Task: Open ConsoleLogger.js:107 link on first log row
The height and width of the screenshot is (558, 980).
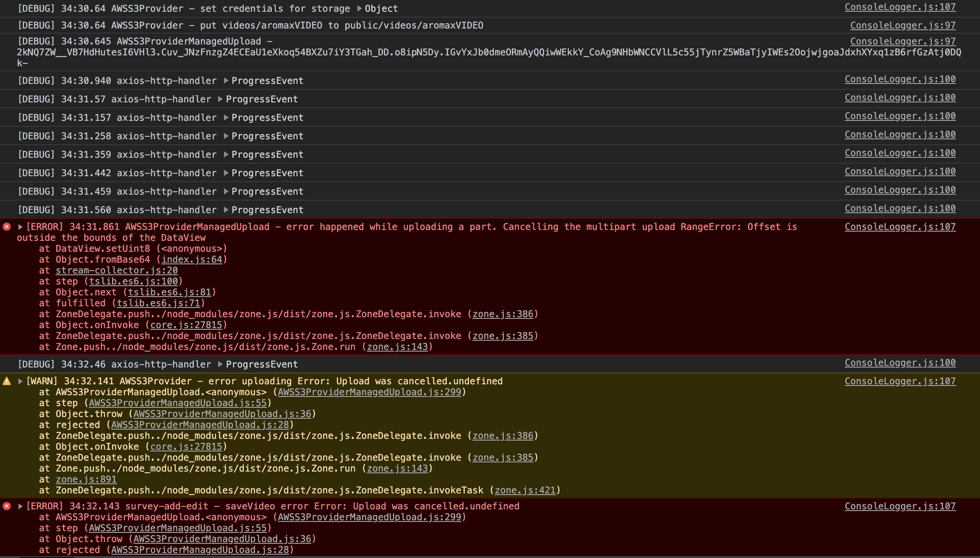Action: point(900,7)
